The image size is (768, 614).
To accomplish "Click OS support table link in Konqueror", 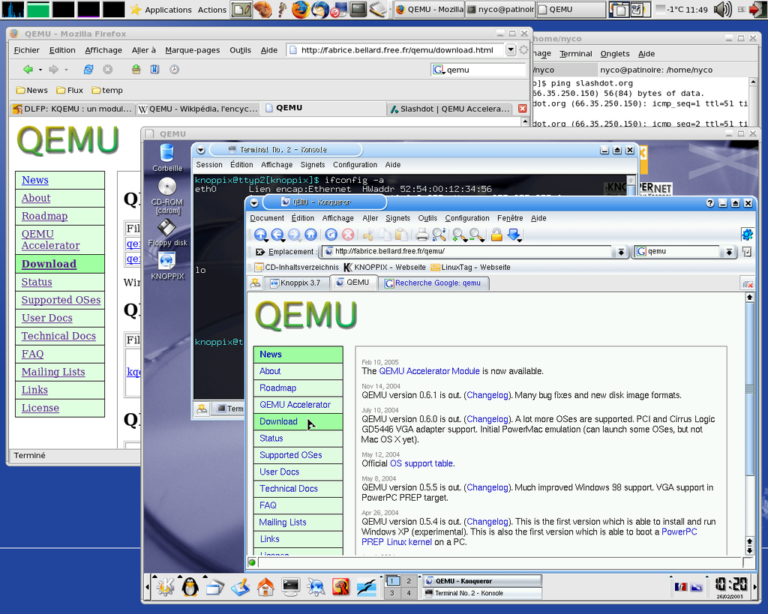I will pos(421,463).
